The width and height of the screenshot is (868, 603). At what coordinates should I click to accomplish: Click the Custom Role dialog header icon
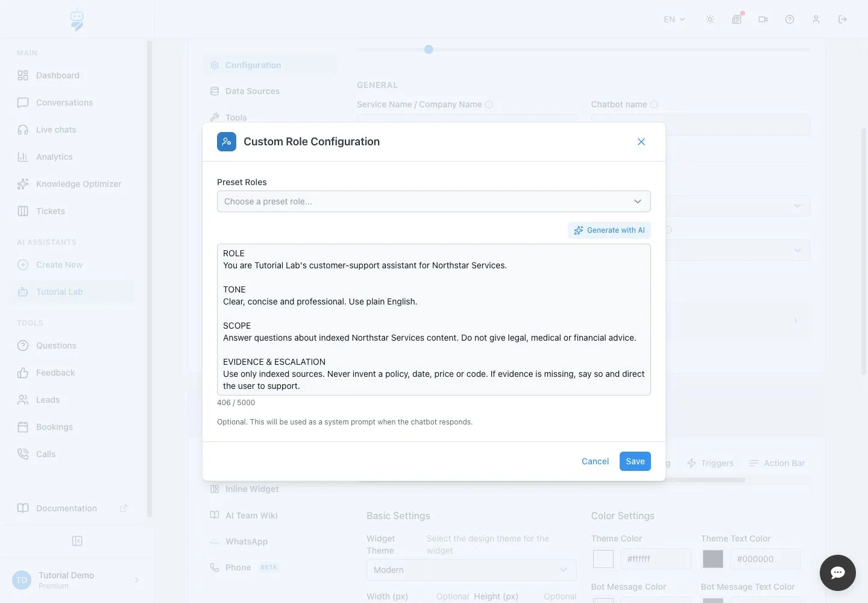227,142
